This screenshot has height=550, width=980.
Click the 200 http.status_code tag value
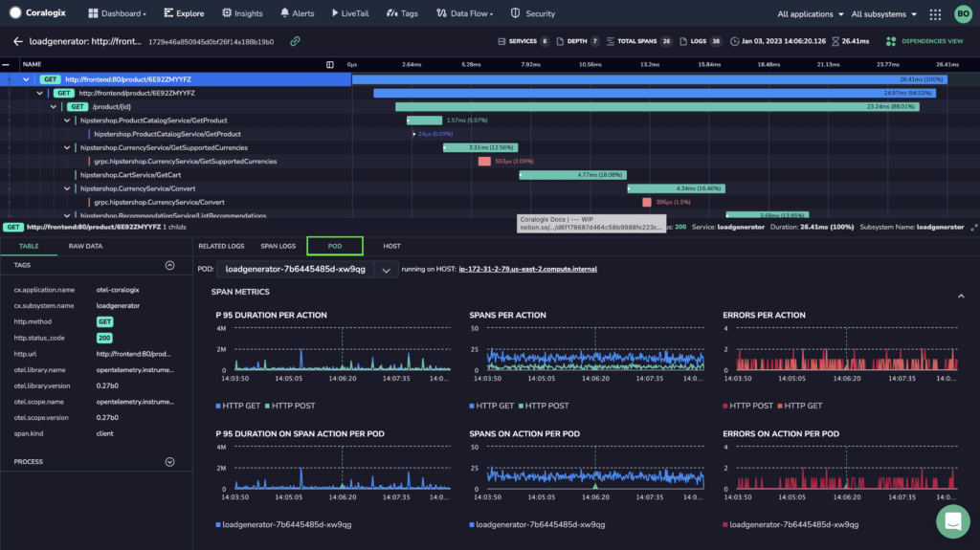coord(103,338)
